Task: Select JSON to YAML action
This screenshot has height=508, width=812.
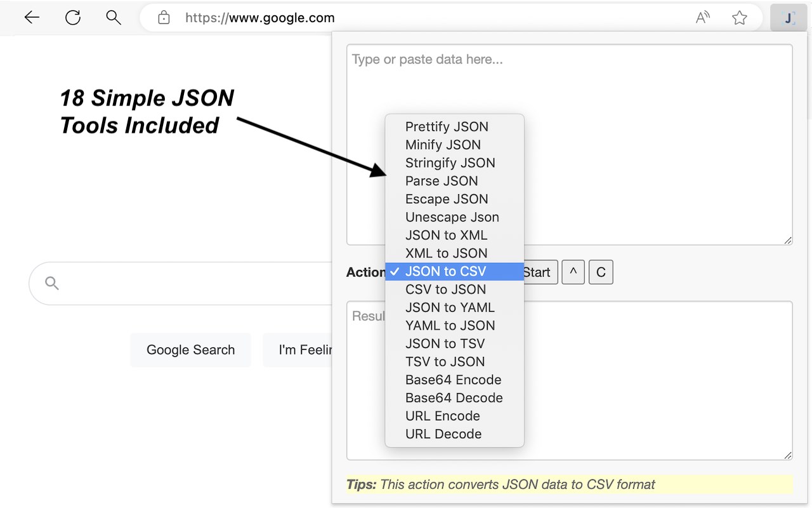Action: pyautogui.click(x=450, y=308)
